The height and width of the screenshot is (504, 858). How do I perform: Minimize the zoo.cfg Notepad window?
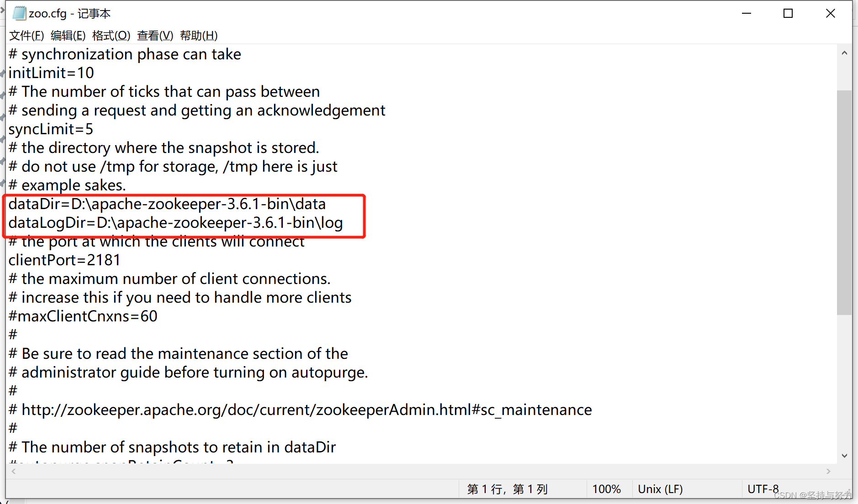747,13
